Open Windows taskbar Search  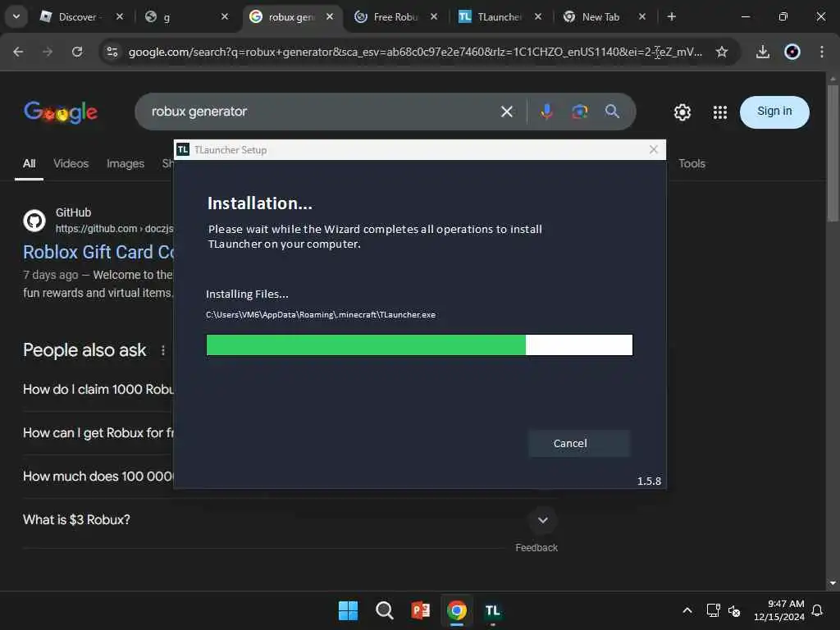[x=384, y=610]
